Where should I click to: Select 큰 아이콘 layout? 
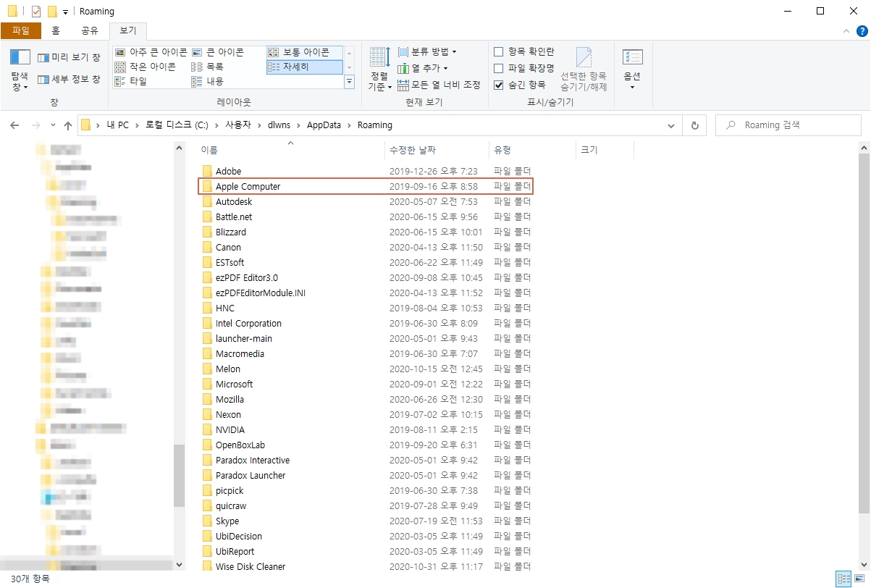click(218, 52)
